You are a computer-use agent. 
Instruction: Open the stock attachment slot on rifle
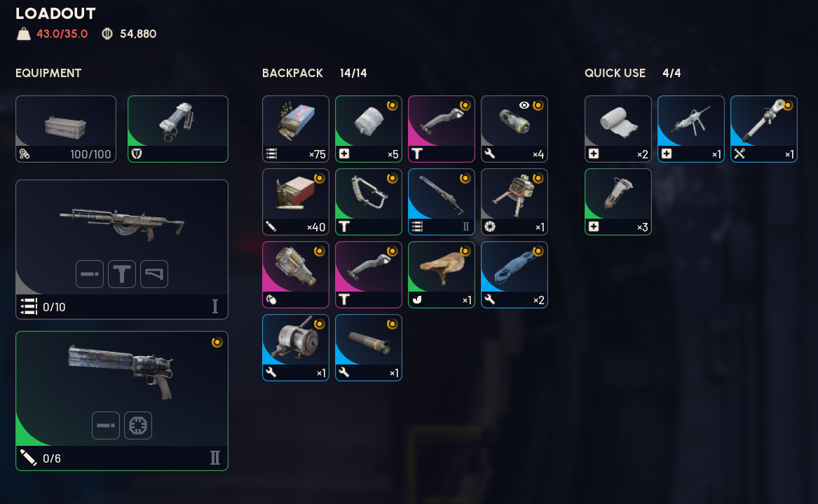(x=154, y=274)
